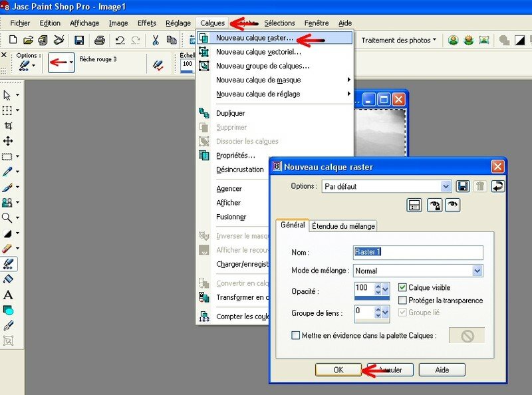Click the landscape picture frame toolbar icon
This screenshot has height=395, width=532.
click(484, 41)
